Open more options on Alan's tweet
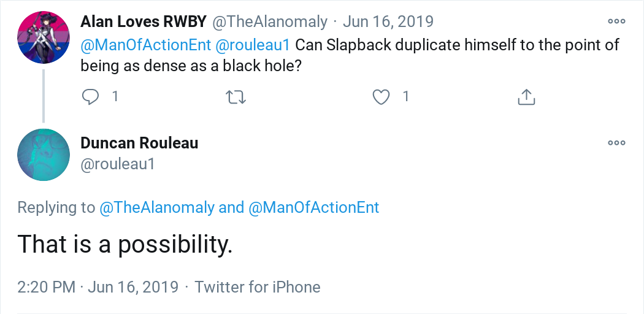This screenshot has height=314, width=644. coord(616,21)
